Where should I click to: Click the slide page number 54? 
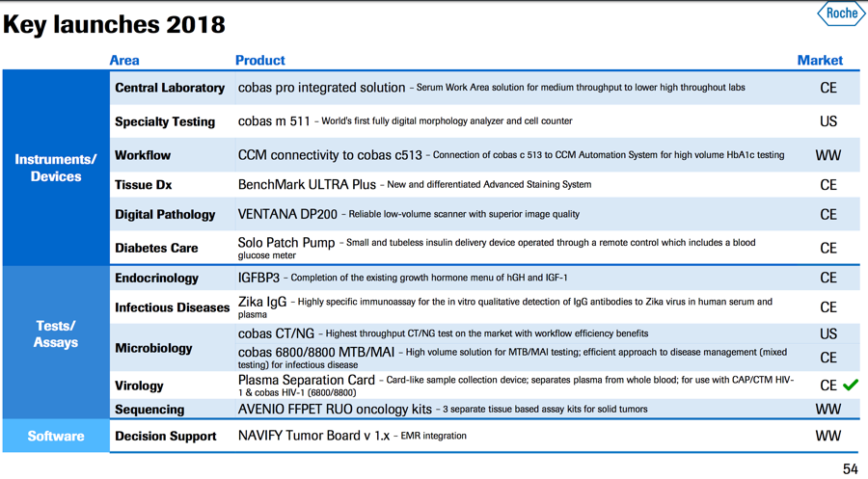point(851,469)
